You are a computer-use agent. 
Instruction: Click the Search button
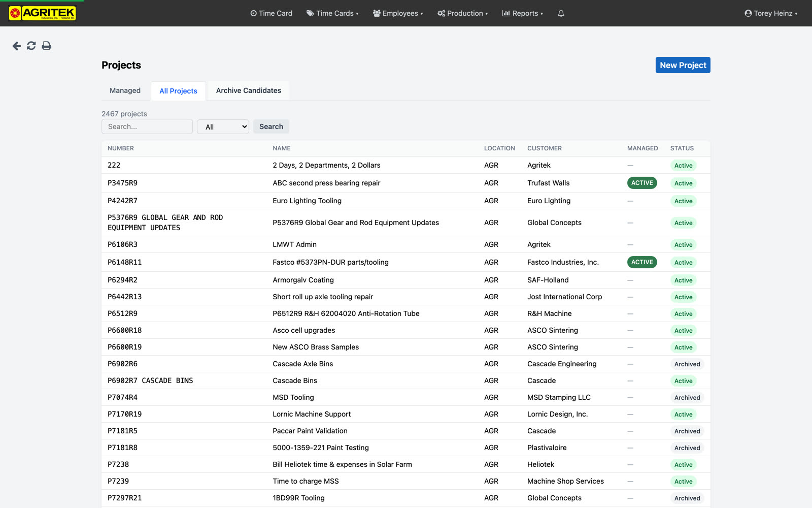[x=271, y=126]
